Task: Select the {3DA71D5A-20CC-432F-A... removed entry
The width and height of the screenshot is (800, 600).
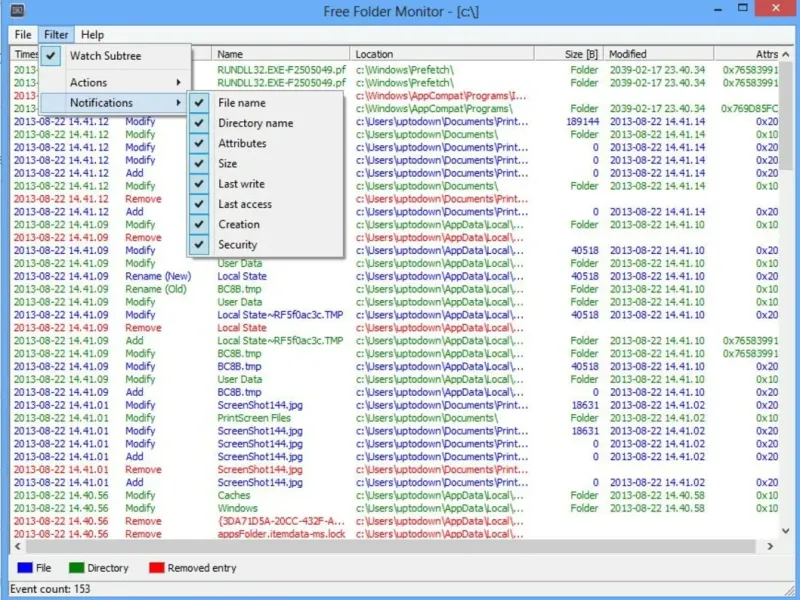Action: click(281, 521)
